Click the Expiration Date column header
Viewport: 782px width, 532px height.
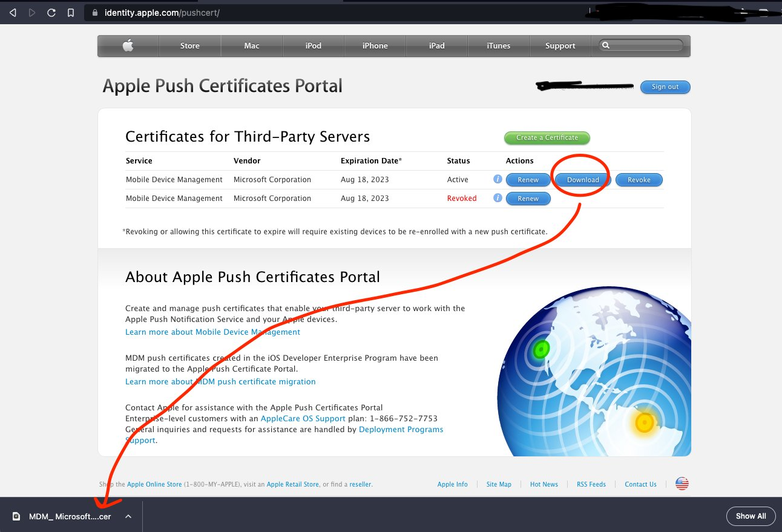371,160
